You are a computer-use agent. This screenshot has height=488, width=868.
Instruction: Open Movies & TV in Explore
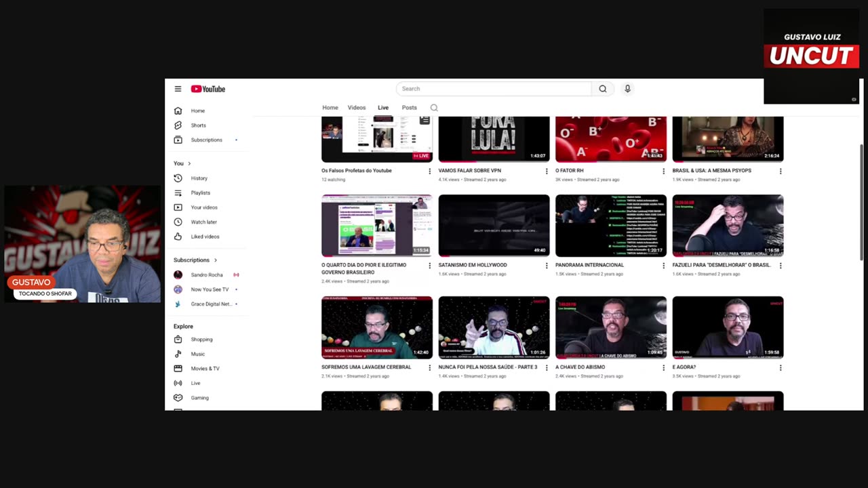203,368
